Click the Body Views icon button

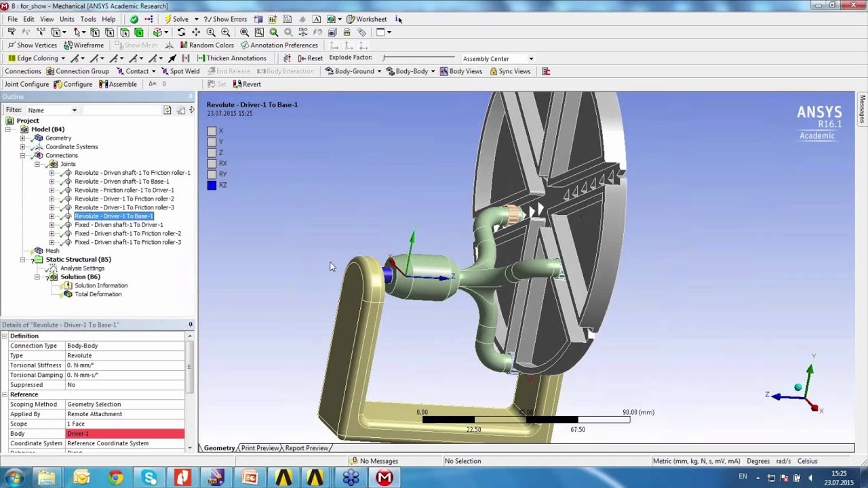tap(461, 71)
